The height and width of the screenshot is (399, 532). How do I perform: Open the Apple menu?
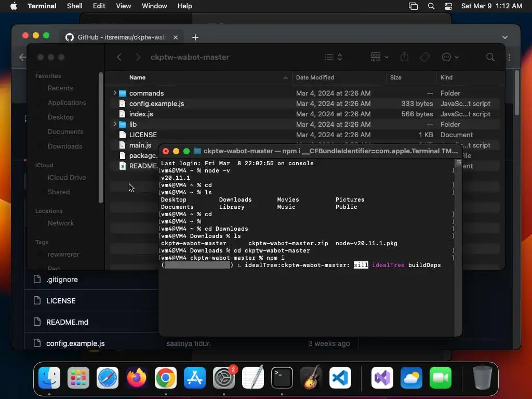click(14, 6)
